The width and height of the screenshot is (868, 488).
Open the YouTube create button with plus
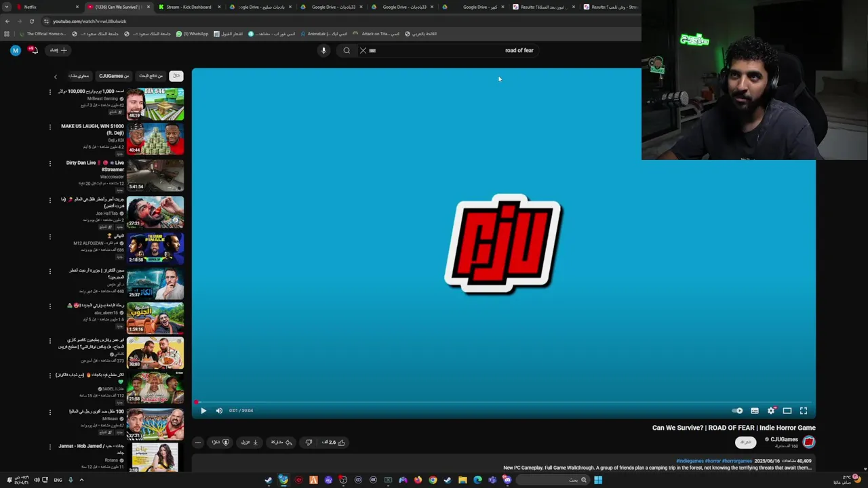[x=59, y=50]
